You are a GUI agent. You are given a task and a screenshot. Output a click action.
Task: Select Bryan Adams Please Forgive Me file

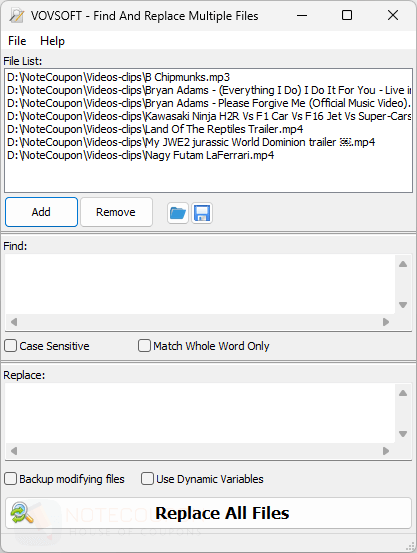pos(209,103)
